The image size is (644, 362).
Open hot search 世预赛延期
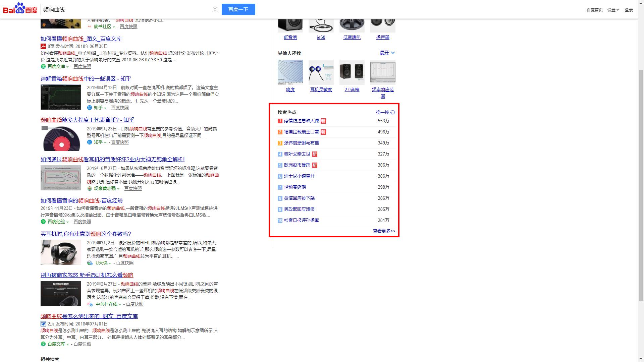pyautogui.click(x=295, y=187)
